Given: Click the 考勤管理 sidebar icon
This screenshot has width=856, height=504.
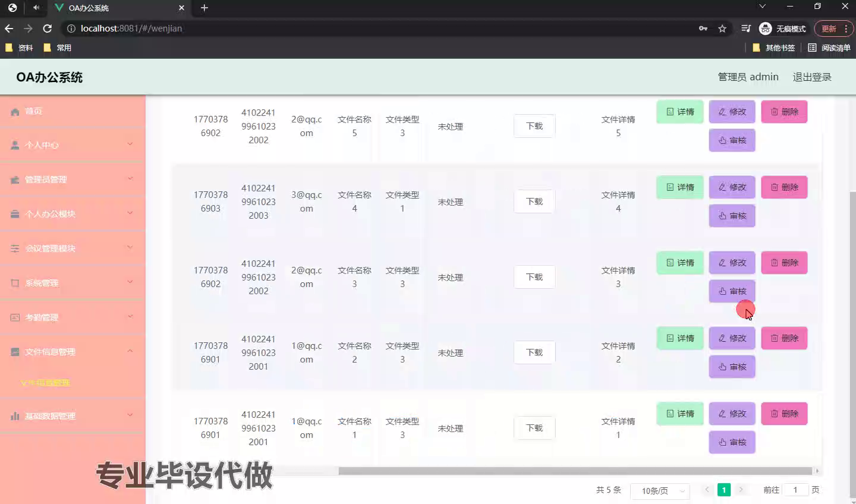Looking at the screenshot, I should pos(15,317).
